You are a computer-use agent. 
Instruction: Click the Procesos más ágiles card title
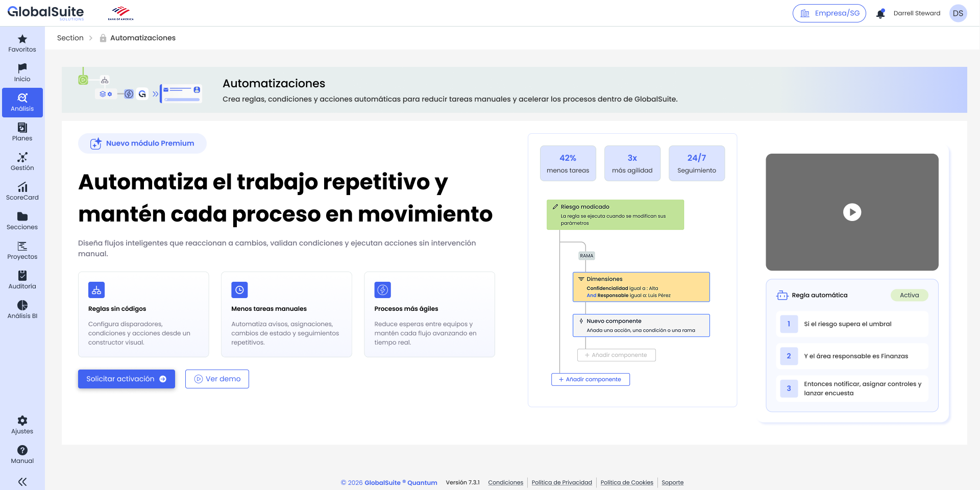pyautogui.click(x=406, y=309)
